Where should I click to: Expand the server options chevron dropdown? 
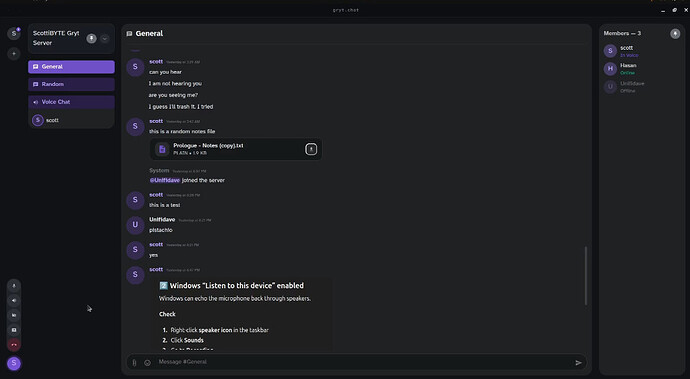[104, 38]
